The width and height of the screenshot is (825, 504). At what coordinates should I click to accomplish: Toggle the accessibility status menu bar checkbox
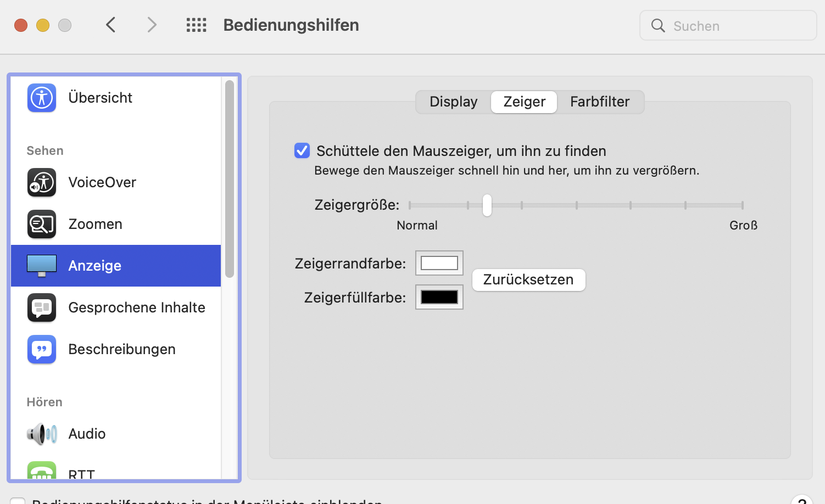tap(18, 500)
